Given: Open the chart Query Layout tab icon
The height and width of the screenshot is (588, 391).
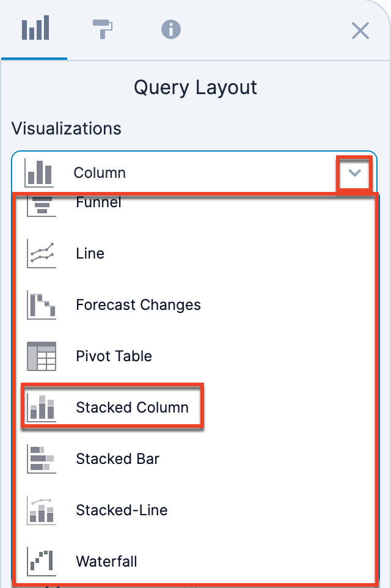Looking at the screenshot, I should click(35, 29).
